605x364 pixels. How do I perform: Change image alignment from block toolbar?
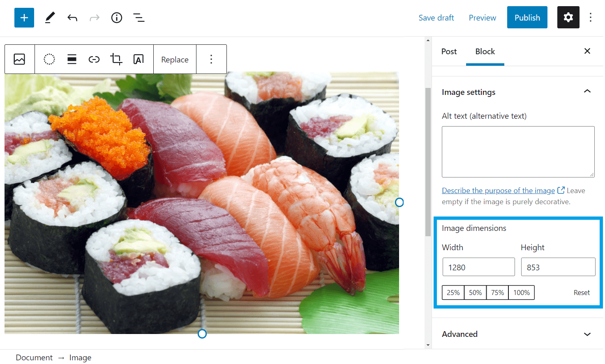point(72,59)
